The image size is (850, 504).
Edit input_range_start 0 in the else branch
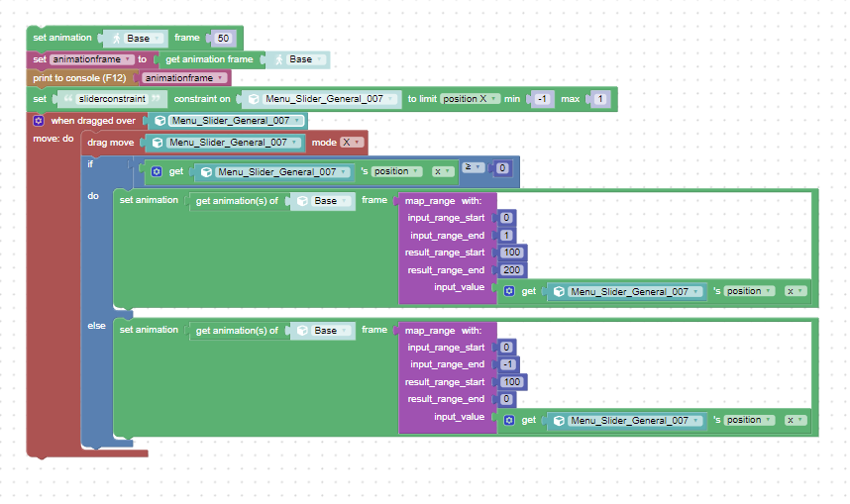[506, 348]
